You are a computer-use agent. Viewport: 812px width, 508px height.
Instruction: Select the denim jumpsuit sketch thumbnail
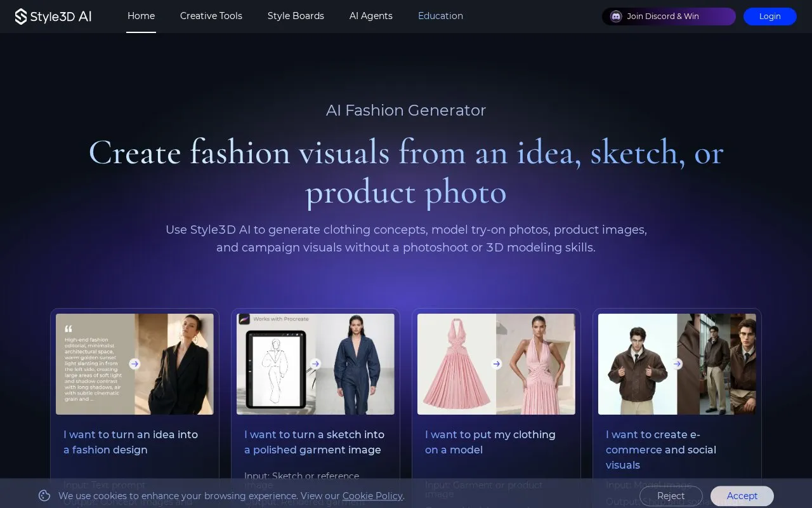point(315,364)
